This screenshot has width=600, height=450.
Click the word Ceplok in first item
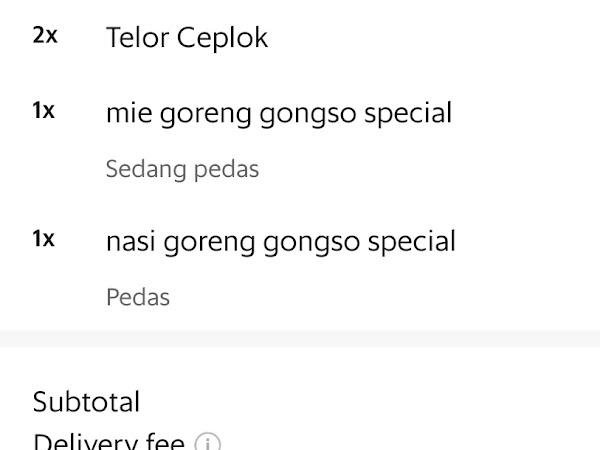[x=222, y=38]
